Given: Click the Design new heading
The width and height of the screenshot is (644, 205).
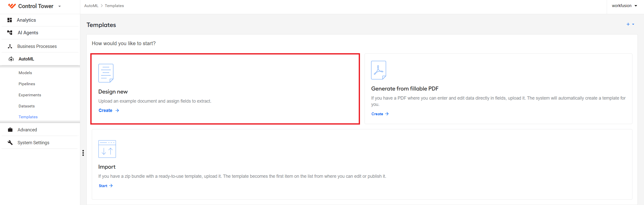Looking at the screenshot, I should pos(113,92).
